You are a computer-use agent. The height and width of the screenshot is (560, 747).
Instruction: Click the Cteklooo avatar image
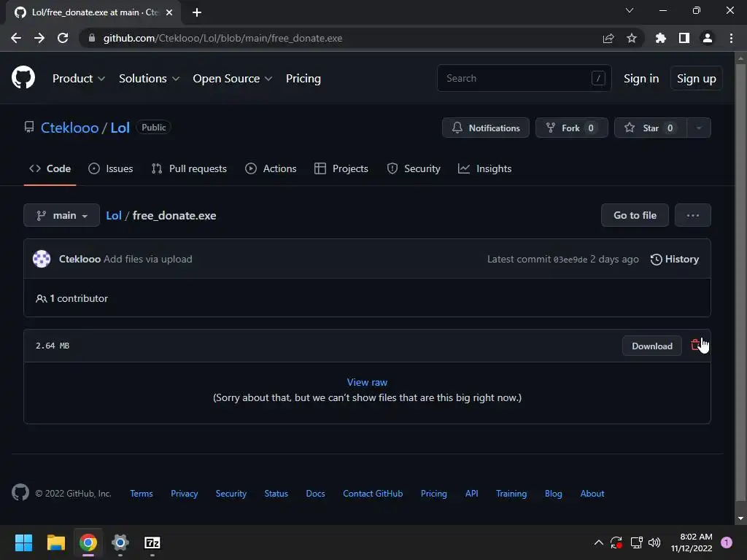42,259
